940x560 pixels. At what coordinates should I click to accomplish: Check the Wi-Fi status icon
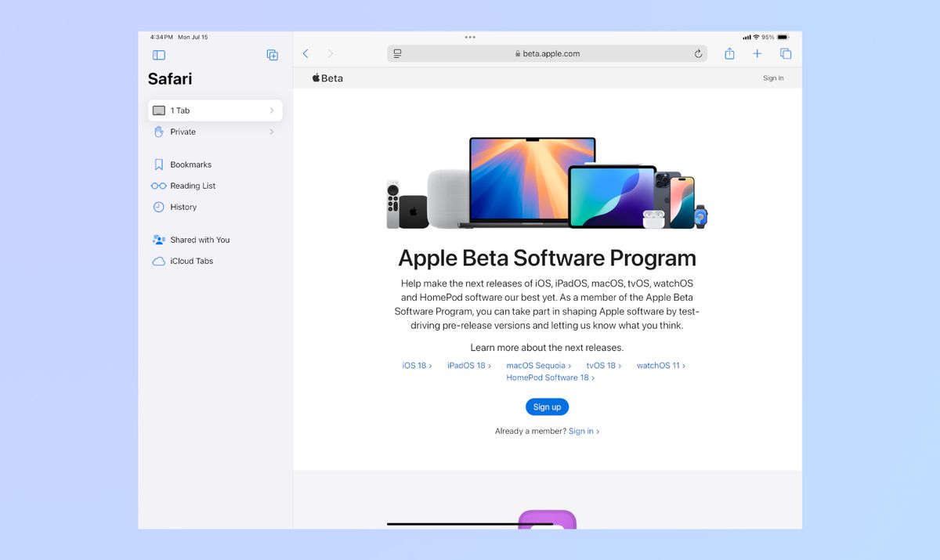coord(756,37)
